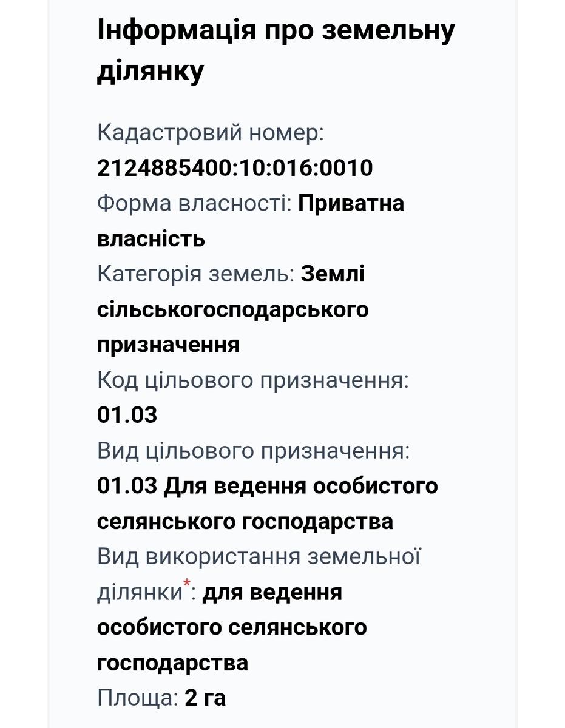This screenshot has width=565, height=728.
Task: Click the 'Код цільового призначення:' label
Action: coord(253,380)
